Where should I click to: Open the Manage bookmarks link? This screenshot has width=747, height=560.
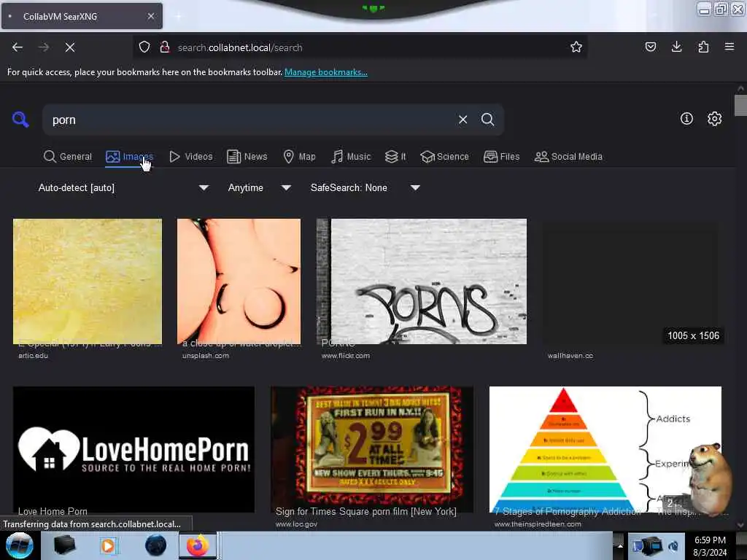(x=326, y=72)
